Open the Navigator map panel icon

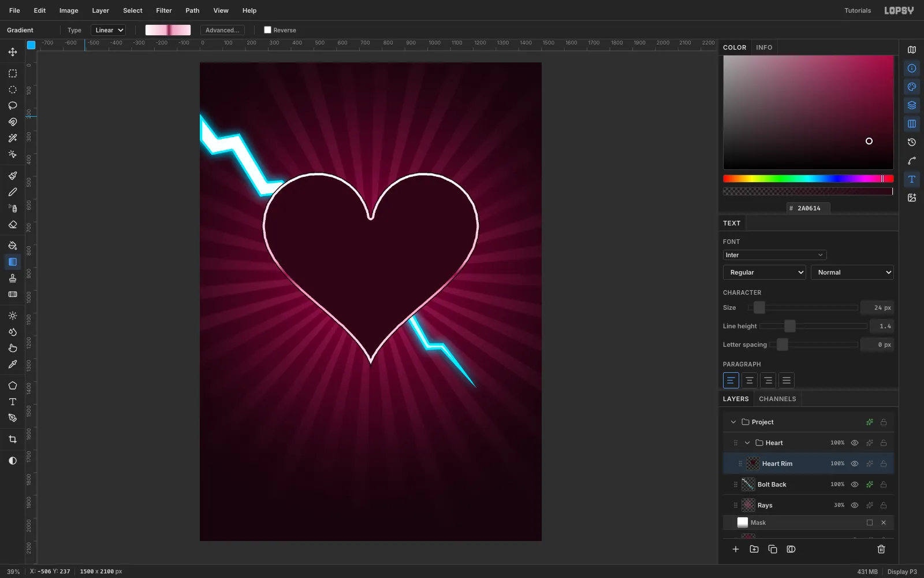pyautogui.click(x=912, y=50)
